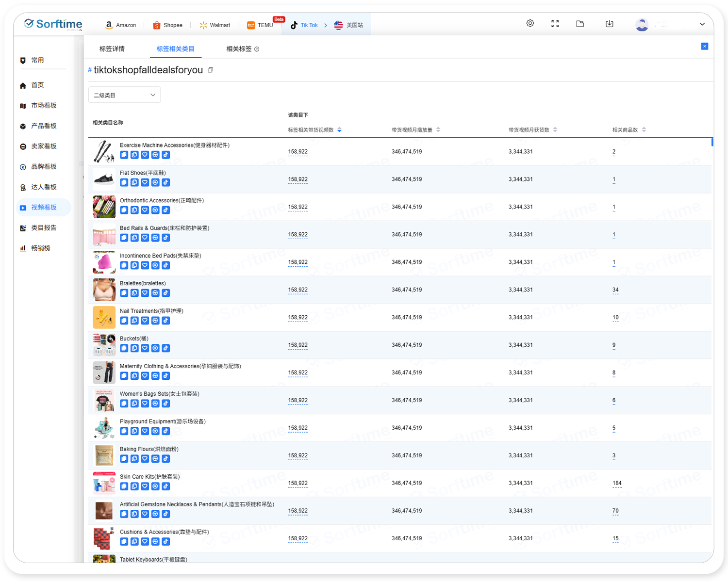Click the 184 product count for Skin Care Kits
Screen dimensions: 728x582
617,484
